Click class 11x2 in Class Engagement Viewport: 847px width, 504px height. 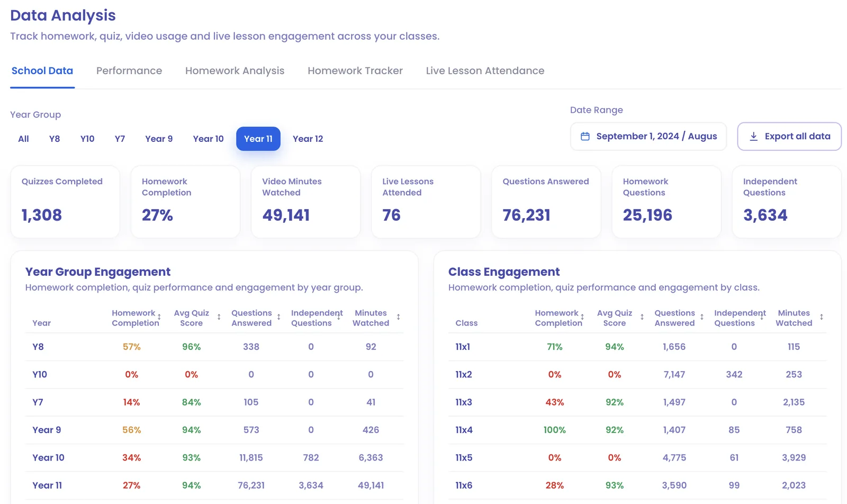(x=464, y=374)
